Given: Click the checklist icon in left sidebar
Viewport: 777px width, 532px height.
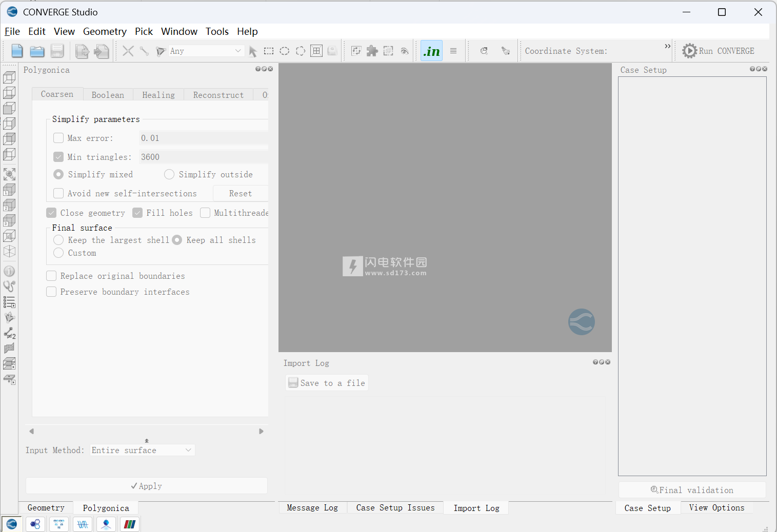Looking at the screenshot, I should (x=9, y=302).
